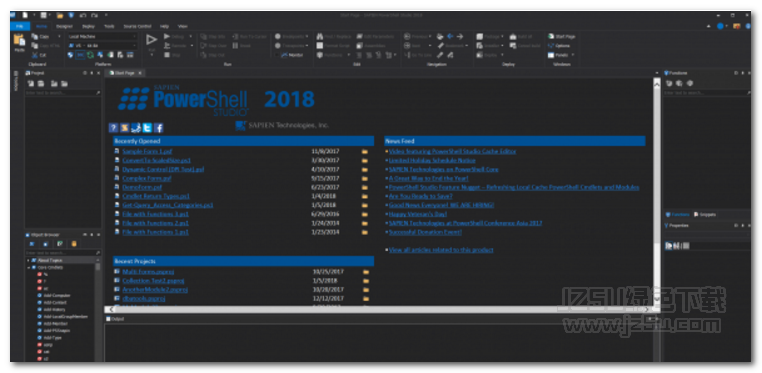
Task: Toggle the green refresh platform button
Action: (x=90, y=55)
